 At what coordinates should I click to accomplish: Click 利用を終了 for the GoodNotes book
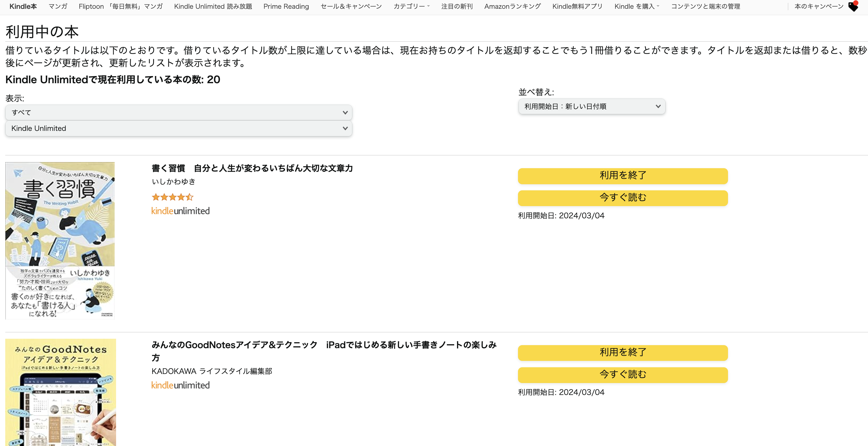click(623, 352)
